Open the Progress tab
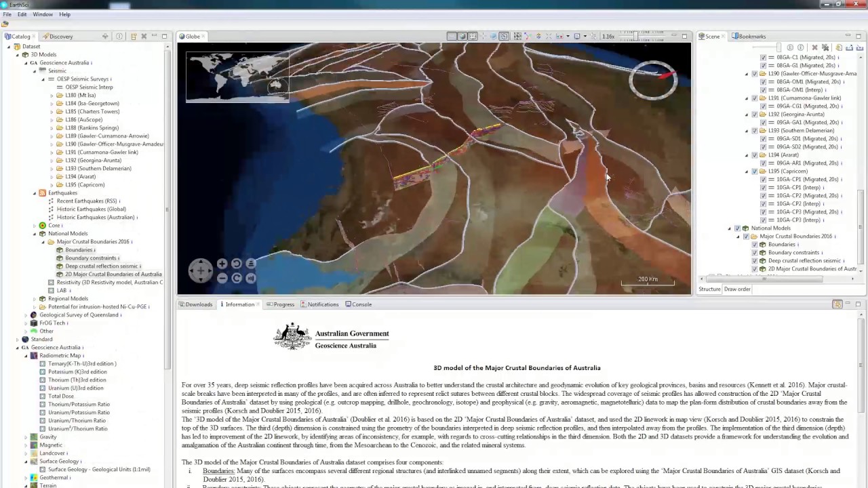The height and width of the screenshot is (488, 868). (280, 304)
